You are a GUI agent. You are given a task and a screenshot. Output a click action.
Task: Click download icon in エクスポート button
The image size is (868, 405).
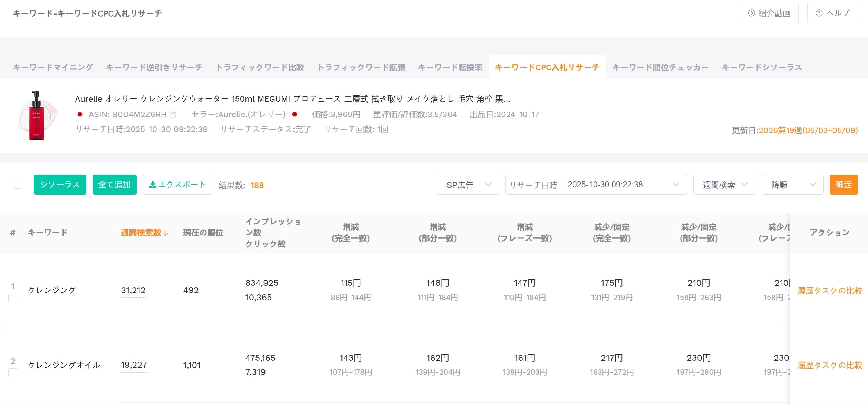[x=152, y=185]
